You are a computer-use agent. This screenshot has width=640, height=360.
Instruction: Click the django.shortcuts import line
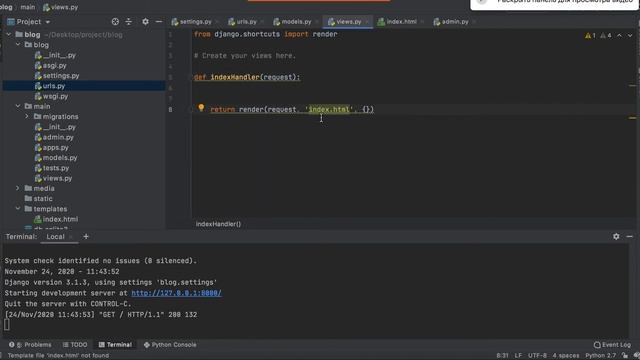[266, 34]
